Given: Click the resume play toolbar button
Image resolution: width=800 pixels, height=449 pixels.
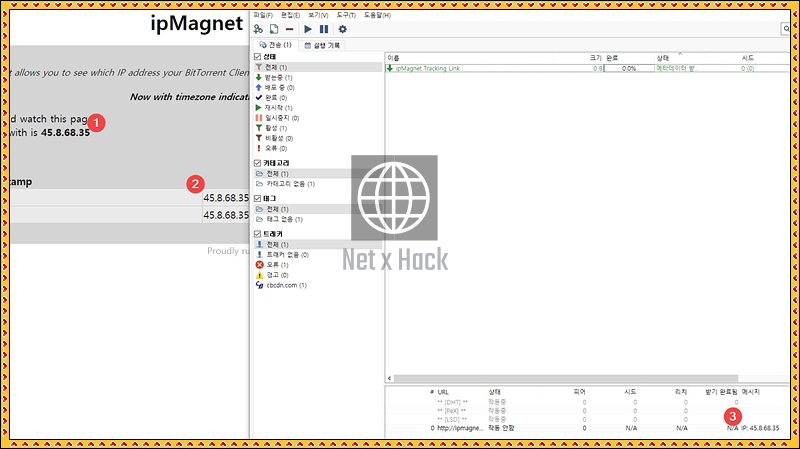Looking at the screenshot, I should coord(308,29).
